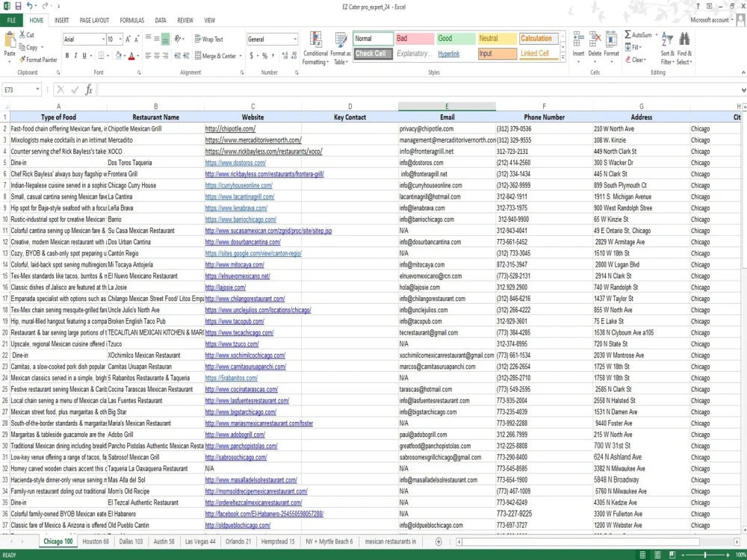Click the Font Color A swatch

click(x=132, y=56)
